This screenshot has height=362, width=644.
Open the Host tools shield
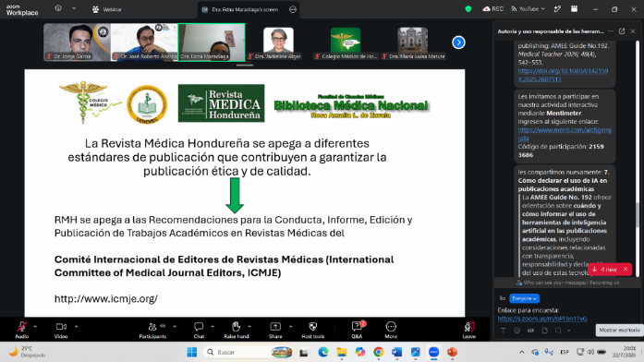(313, 330)
